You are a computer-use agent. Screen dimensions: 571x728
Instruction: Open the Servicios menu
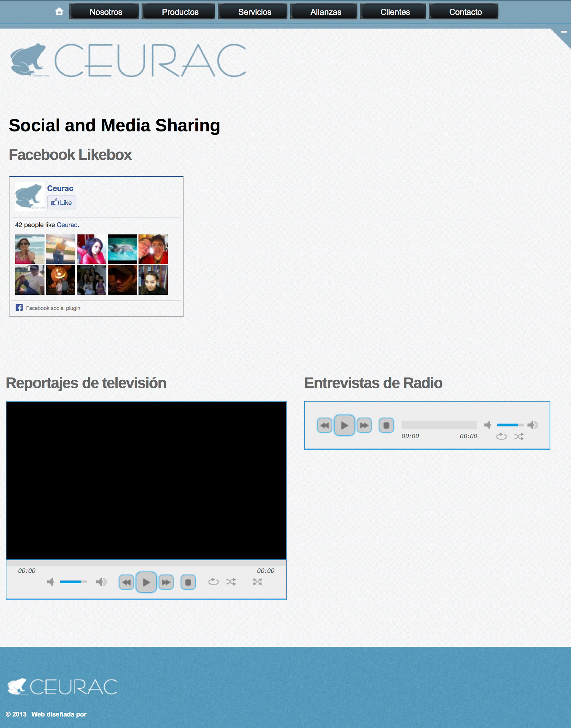[x=253, y=12]
